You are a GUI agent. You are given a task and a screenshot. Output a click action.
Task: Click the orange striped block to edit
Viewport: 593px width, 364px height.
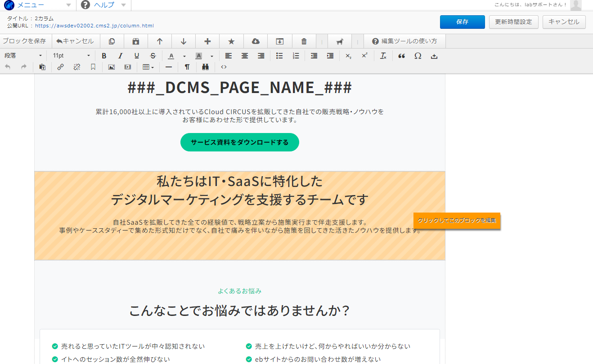tap(240, 216)
